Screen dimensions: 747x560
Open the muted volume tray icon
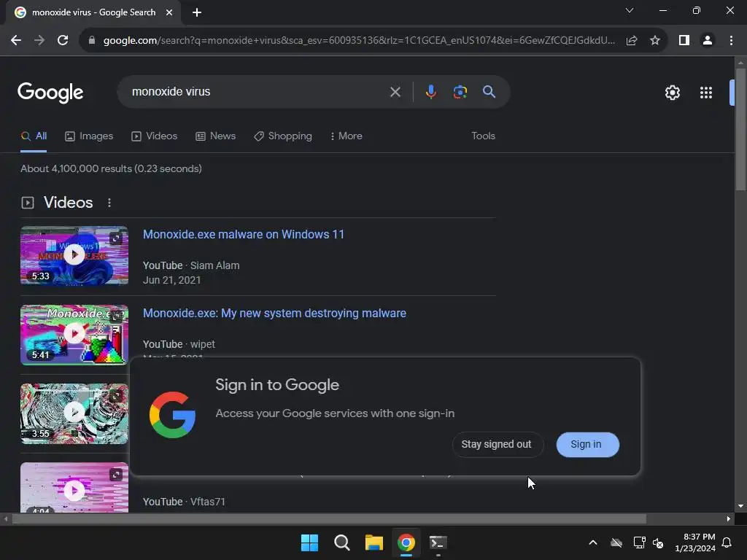[658, 542]
